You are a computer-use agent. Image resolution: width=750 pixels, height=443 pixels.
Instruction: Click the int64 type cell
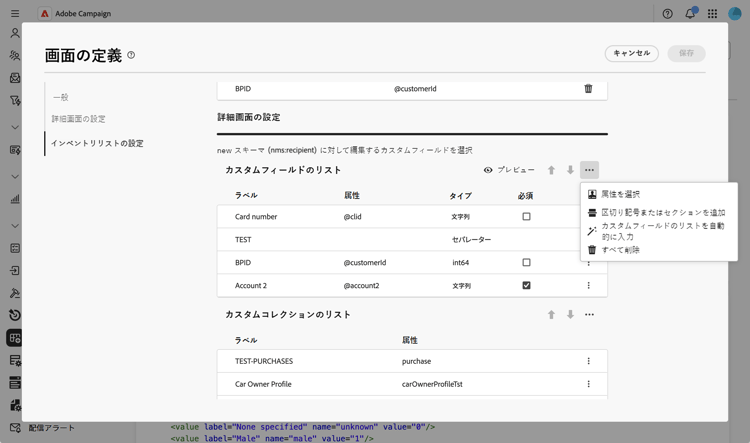tap(461, 263)
